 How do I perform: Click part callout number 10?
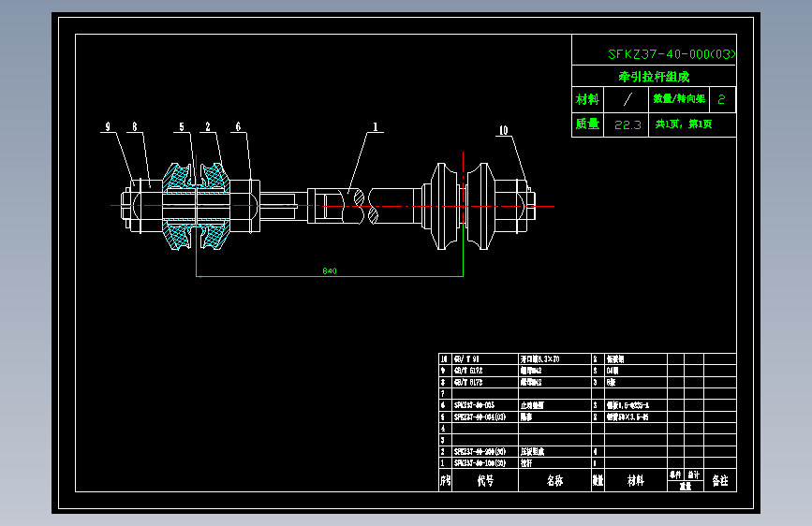point(503,130)
